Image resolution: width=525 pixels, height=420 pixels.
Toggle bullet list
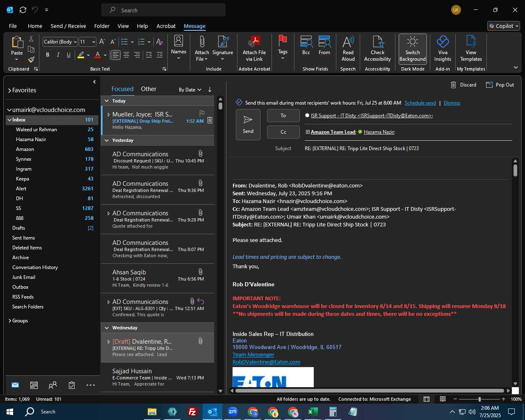coord(125,41)
